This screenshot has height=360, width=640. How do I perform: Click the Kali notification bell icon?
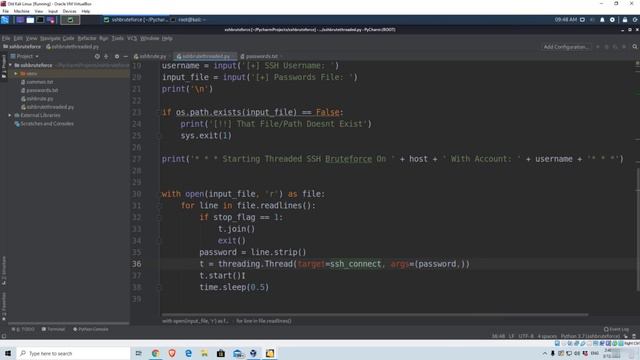602,20
